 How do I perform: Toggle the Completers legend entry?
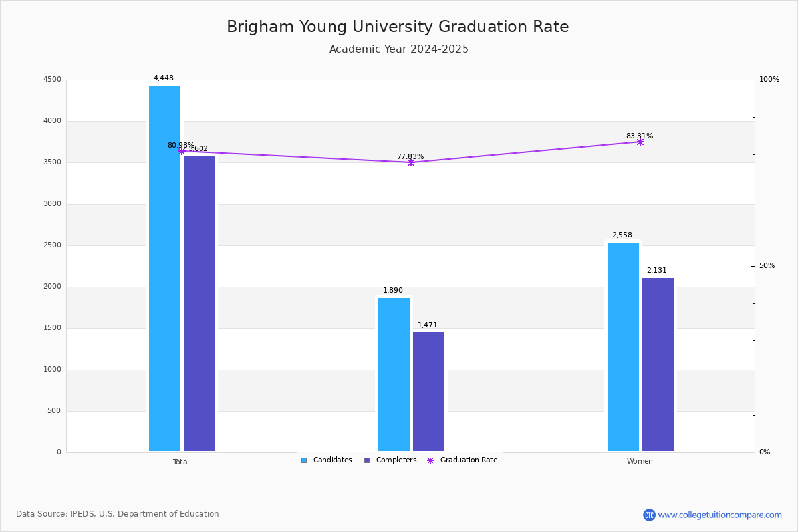pos(390,460)
